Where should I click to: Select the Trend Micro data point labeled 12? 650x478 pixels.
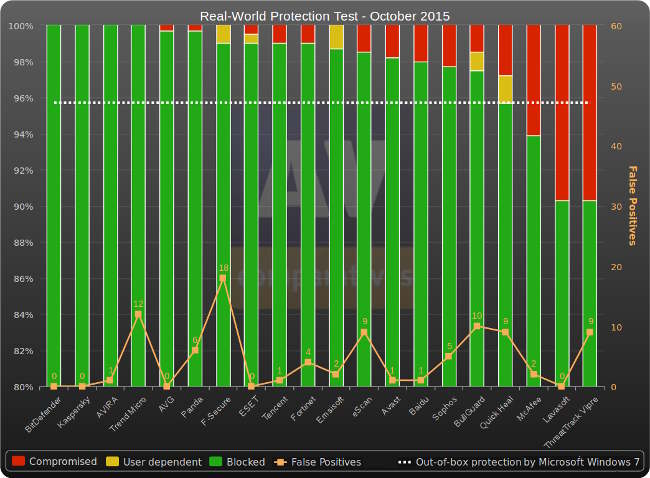138,314
